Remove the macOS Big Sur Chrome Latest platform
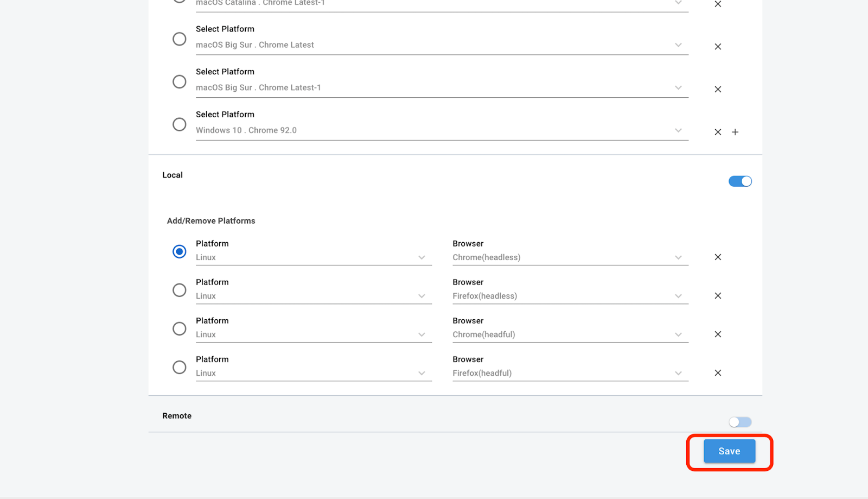This screenshot has width=868, height=499. tap(718, 47)
